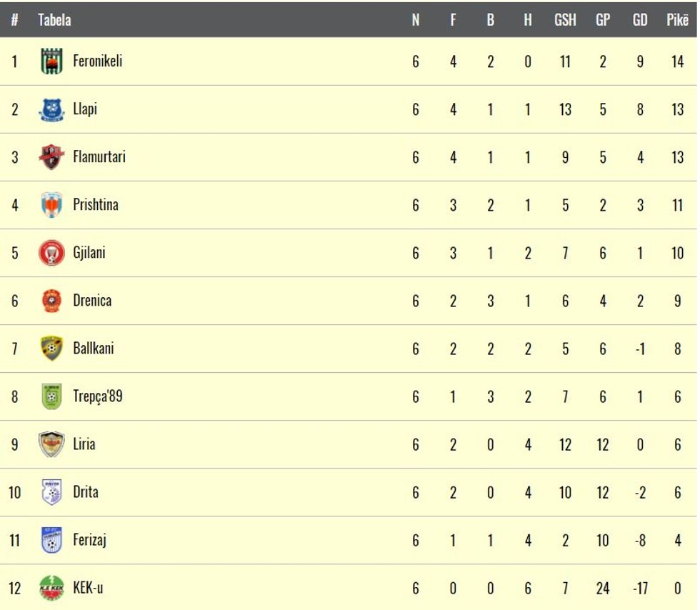Click the Drenica club crest

click(51, 301)
